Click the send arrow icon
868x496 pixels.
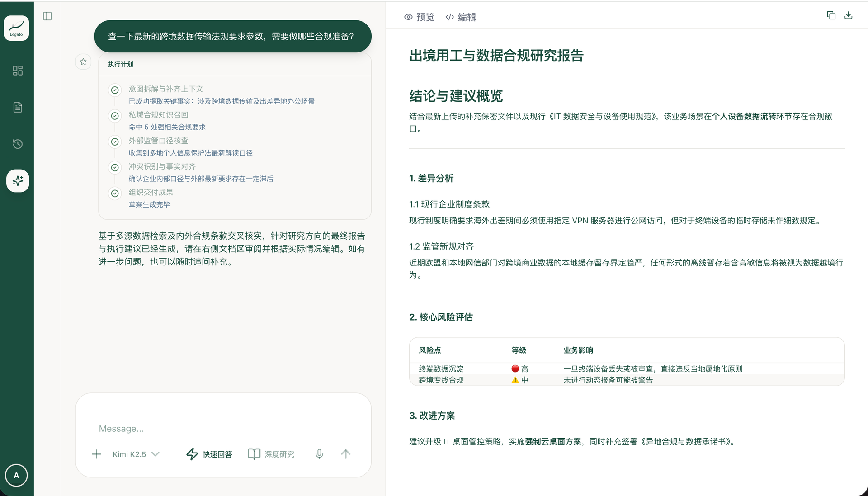[x=346, y=454]
